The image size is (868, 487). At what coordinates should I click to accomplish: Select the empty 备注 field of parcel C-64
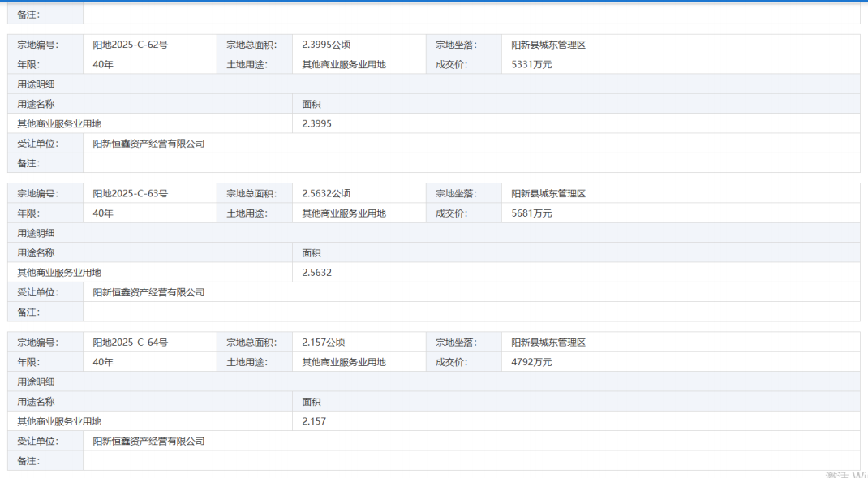(471, 461)
